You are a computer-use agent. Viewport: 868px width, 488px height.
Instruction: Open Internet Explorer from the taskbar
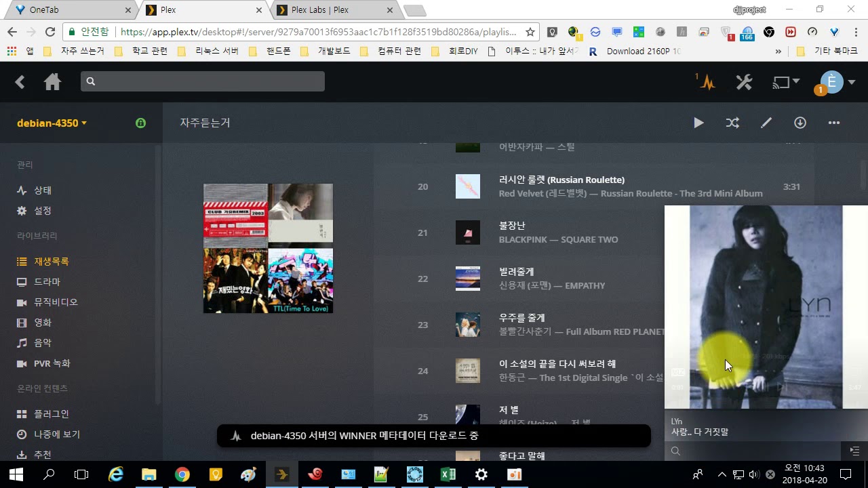click(116, 474)
